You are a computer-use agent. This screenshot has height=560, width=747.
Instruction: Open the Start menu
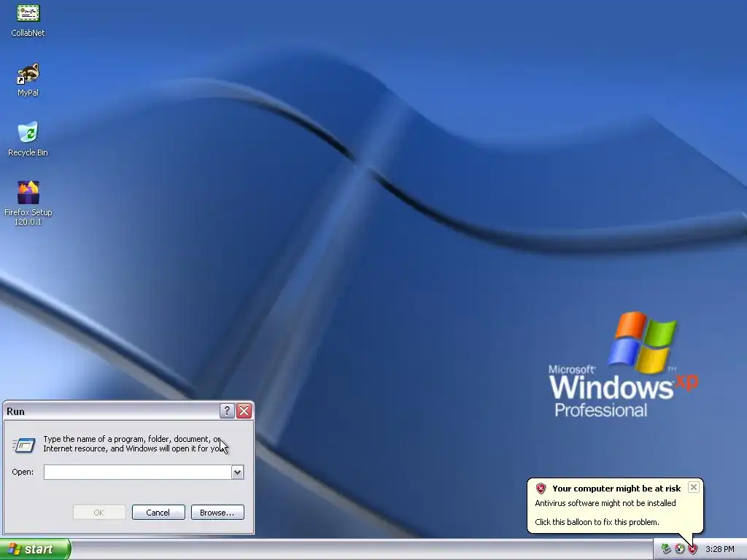coord(35,549)
